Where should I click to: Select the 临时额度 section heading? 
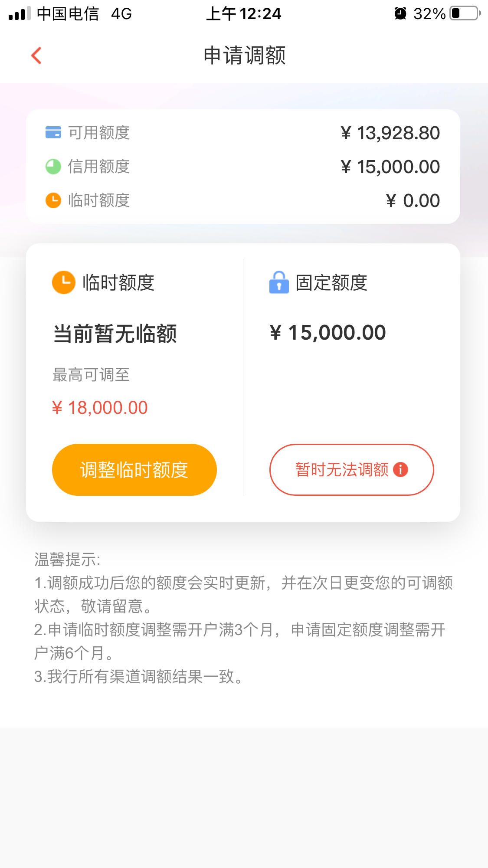(118, 282)
